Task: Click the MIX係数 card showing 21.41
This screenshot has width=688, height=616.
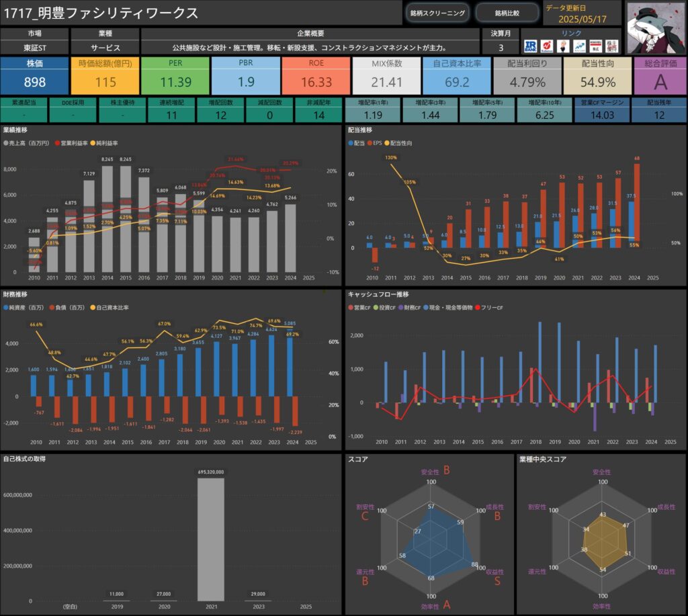Action: [386, 75]
